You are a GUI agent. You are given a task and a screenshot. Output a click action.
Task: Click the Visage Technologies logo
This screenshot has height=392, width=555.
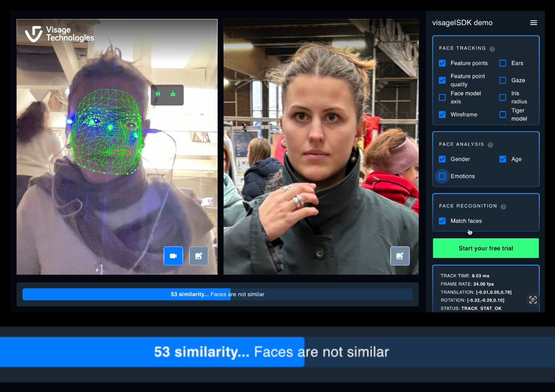tap(59, 34)
